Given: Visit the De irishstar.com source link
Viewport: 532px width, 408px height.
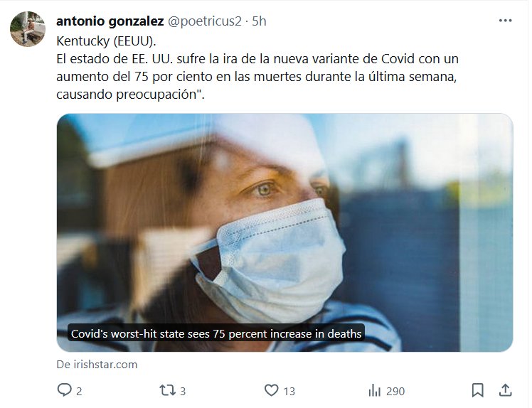Looking at the screenshot, I should [97, 365].
